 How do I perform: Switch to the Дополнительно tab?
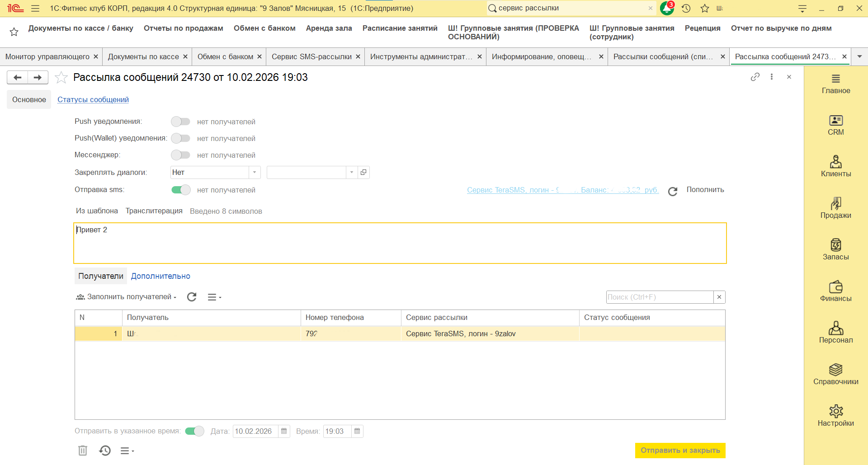(160, 276)
